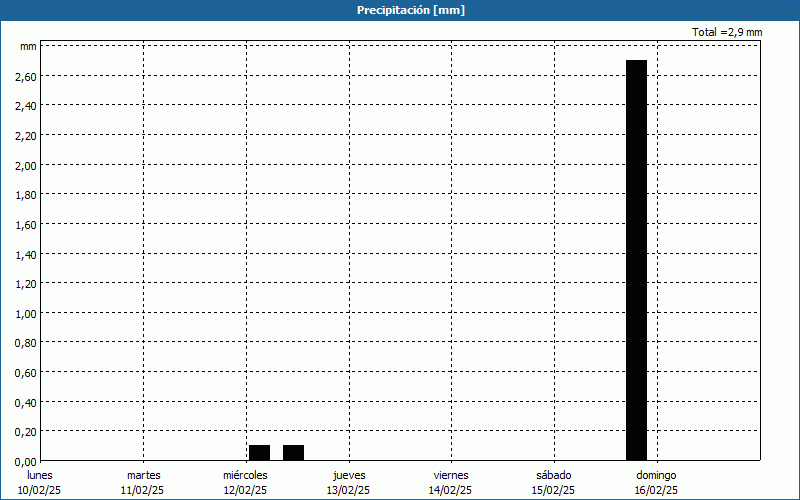Click the viernes day label

[x=451, y=475]
